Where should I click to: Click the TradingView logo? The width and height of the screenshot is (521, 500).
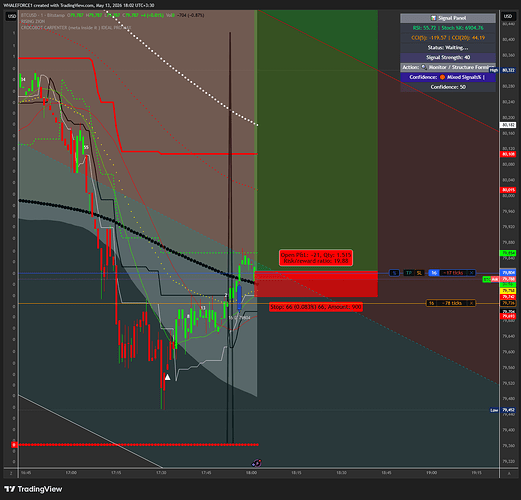(33, 489)
